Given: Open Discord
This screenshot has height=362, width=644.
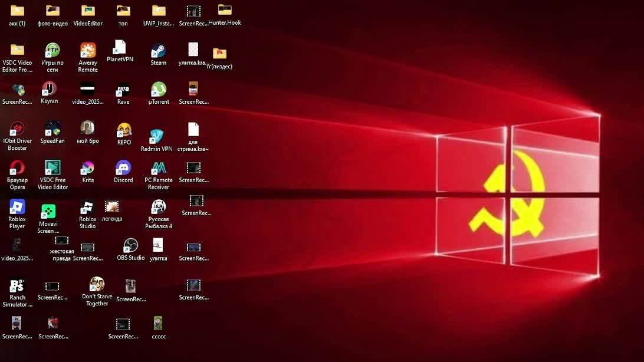Looking at the screenshot, I should tap(123, 167).
